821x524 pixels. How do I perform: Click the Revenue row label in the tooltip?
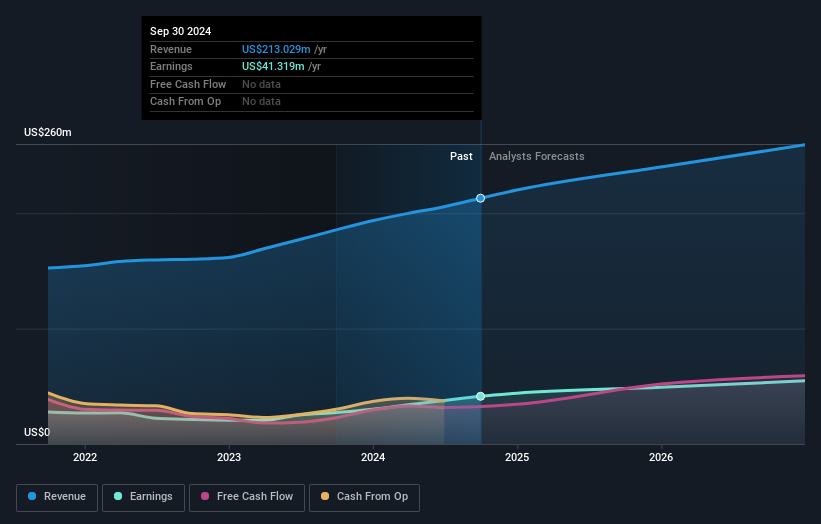[171, 49]
